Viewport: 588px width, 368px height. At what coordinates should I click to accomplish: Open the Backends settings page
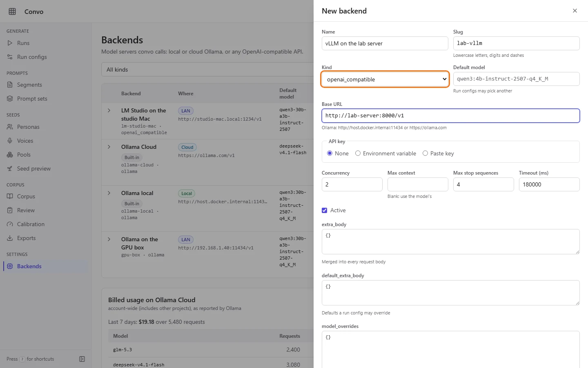tap(45, 266)
